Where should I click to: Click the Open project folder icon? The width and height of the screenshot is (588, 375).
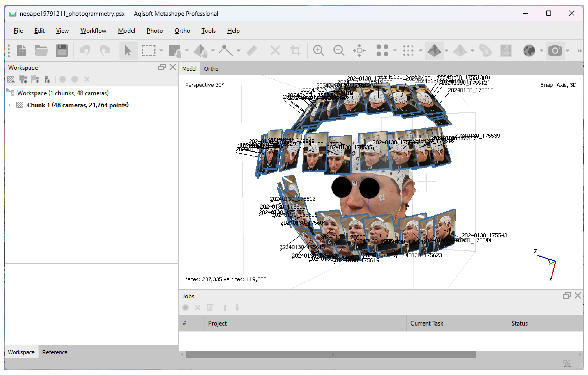[x=41, y=51]
